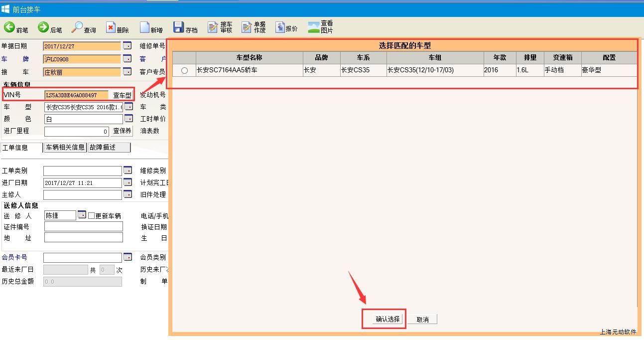The height and width of the screenshot is (340, 644).
Task: Click the 删除 delete icon
Action: click(x=111, y=27)
